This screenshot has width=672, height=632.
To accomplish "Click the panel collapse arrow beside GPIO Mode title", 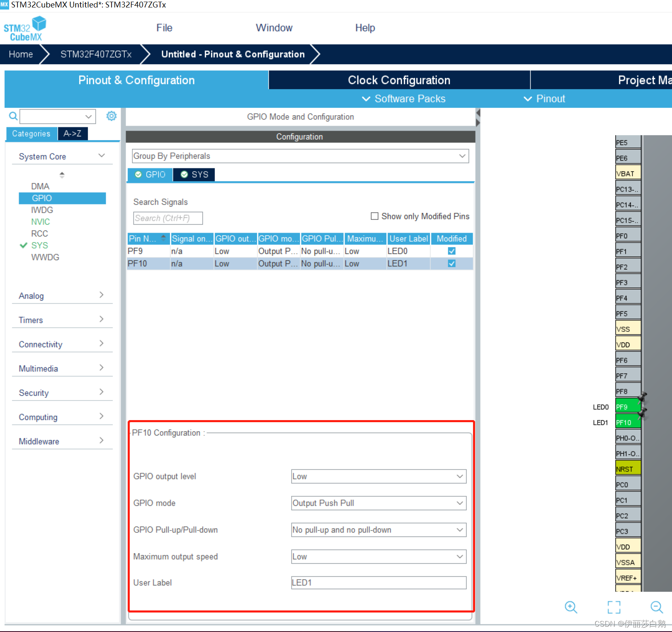I will 478,117.
